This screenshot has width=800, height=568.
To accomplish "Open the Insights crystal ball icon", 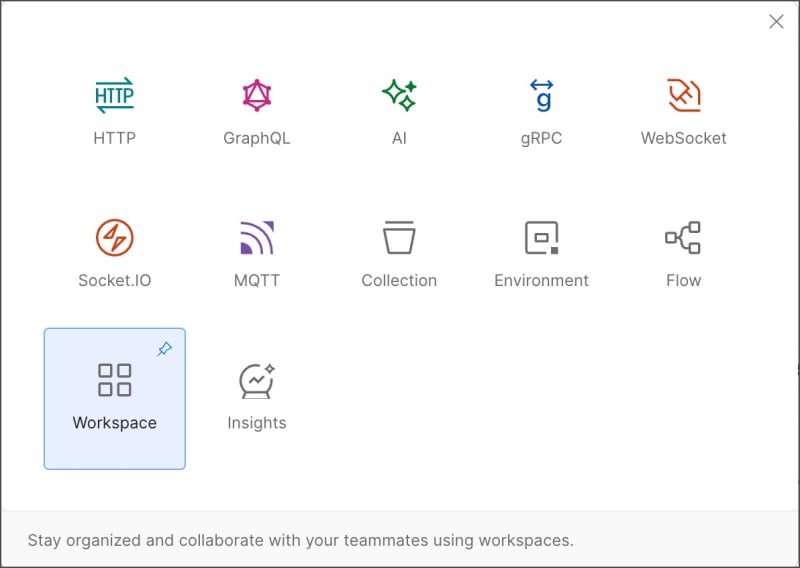I will [257, 381].
